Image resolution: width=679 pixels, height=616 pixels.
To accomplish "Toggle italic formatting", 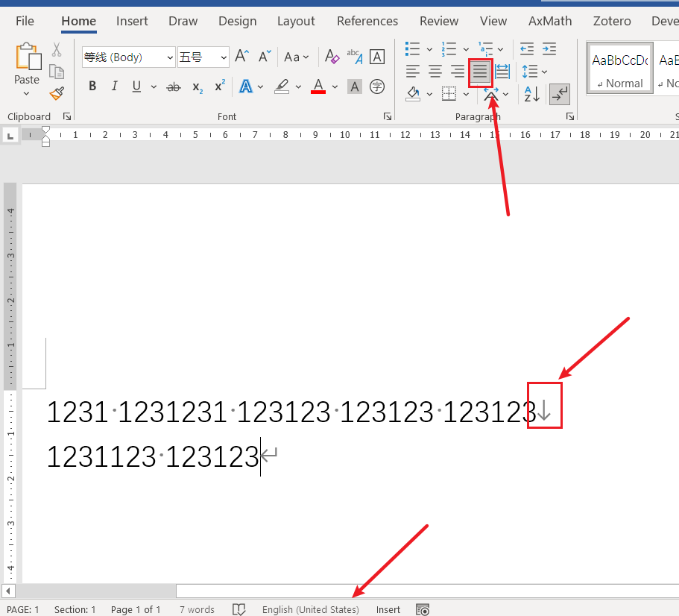I will pyautogui.click(x=113, y=87).
